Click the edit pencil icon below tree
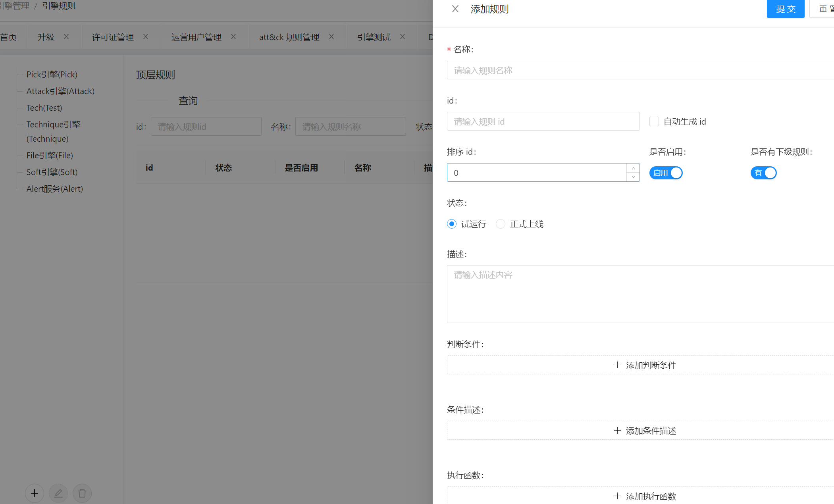 (58, 493)
